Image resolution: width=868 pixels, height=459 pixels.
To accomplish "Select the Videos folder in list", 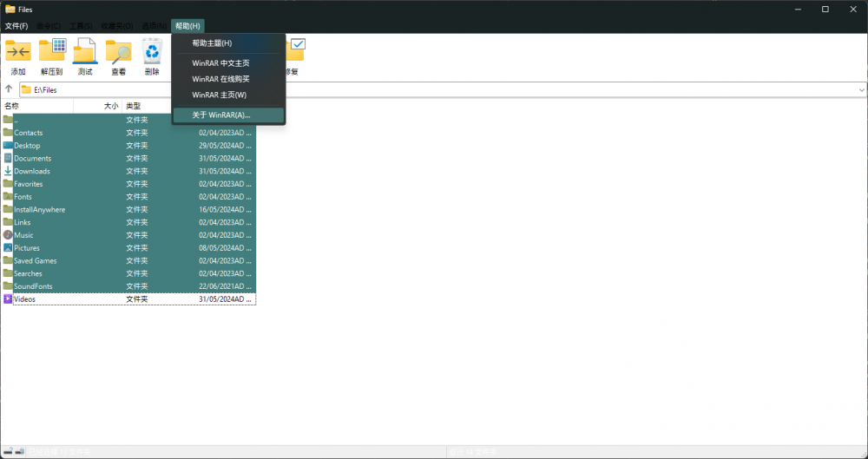I will pyautogui.click(x=25, y=299).
